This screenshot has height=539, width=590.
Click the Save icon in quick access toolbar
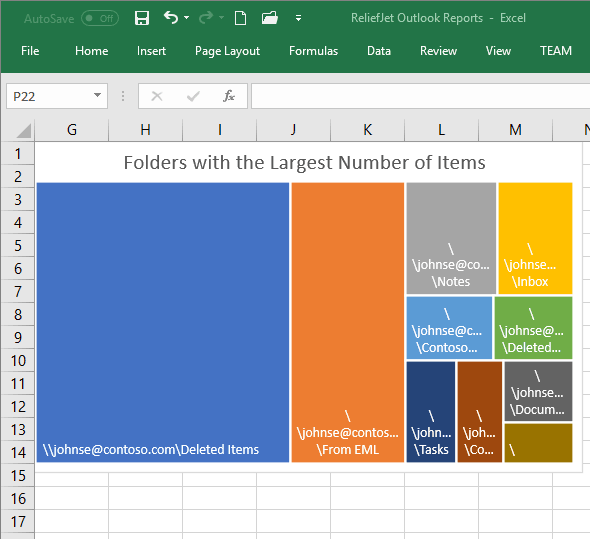coord(142,18)
